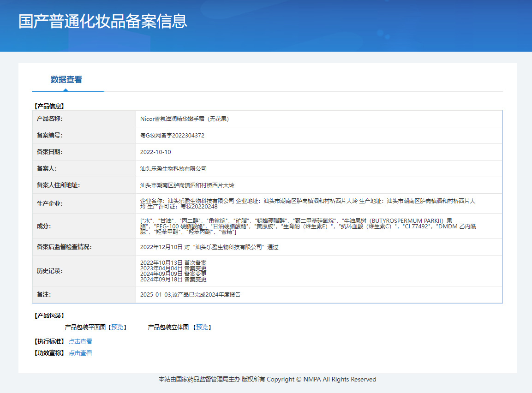The width and height of the screenshot is (532, 393).
Task: Click history entry 2022年10月13日 首次备案
Action: click(173, 263)
